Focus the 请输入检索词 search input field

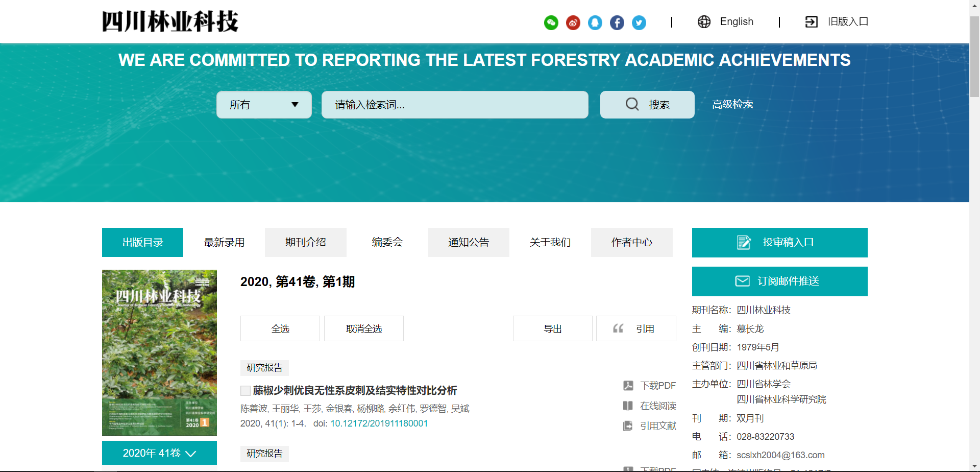[454, 105]
